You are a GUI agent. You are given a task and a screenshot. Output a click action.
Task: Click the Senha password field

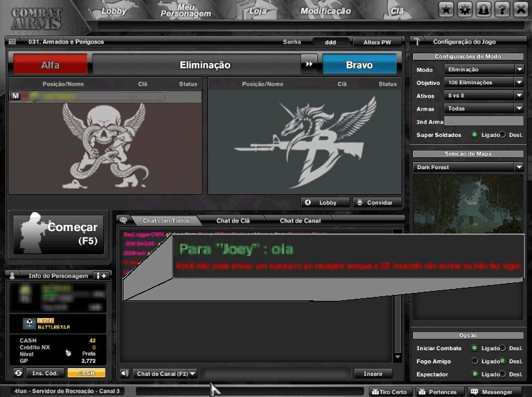(x=331, y=42)
